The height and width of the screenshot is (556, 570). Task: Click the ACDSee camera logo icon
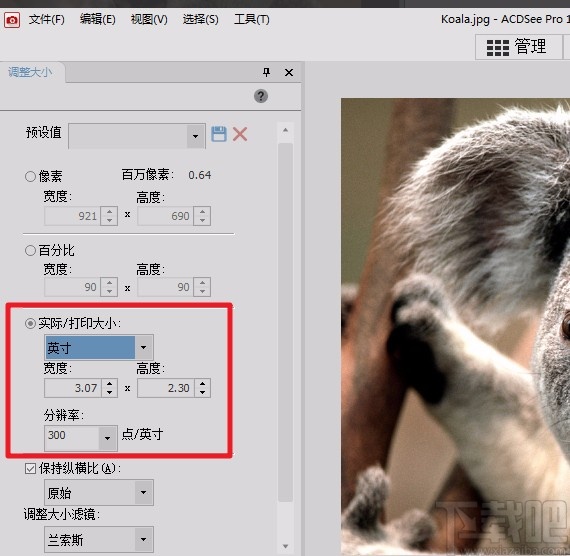(x=12, y=20)
